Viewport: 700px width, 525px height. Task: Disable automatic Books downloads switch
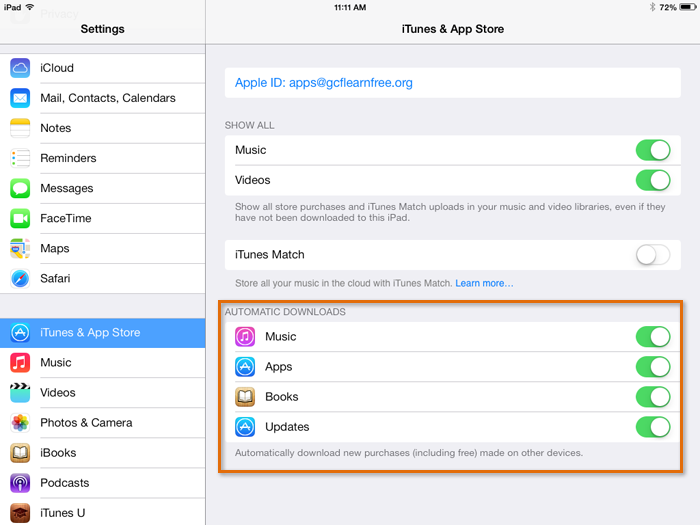click(x=653, y=397)
